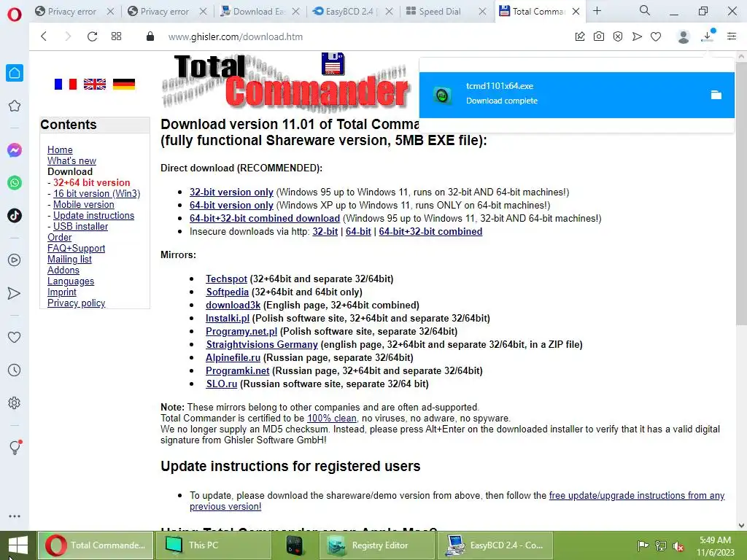The height and width of the screenshot is (560, 747).
Task: Open the Straightvisions Germany mirror
Action: pyautogui.click(x=262, y=344)
